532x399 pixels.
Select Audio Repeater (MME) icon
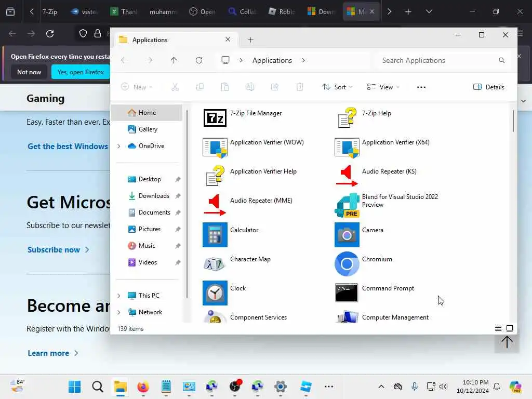tap(215, 205)
